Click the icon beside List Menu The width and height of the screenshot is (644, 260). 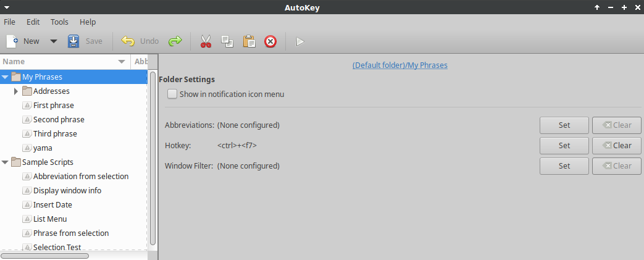click(x=27, y=219)
